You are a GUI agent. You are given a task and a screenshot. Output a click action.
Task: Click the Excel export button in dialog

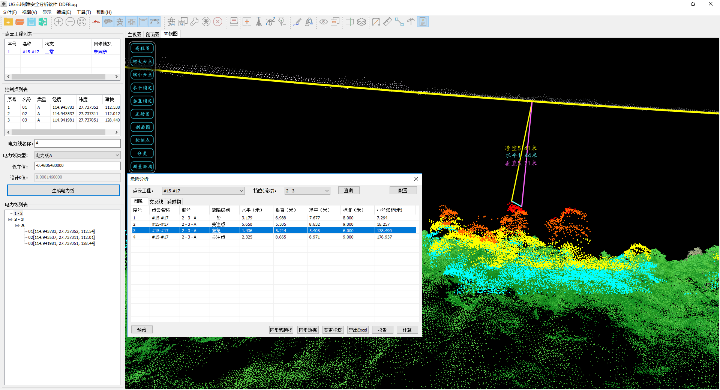pyautogui.click(x=358, y=330)
